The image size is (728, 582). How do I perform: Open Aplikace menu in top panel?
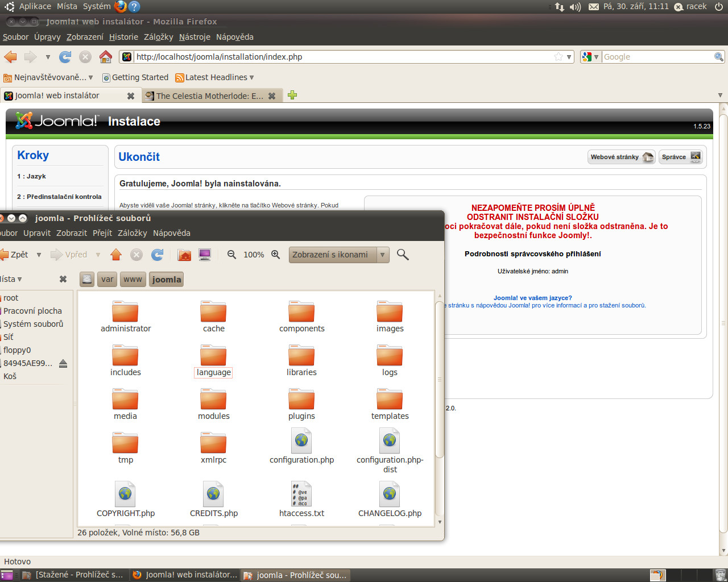point(35,6)
